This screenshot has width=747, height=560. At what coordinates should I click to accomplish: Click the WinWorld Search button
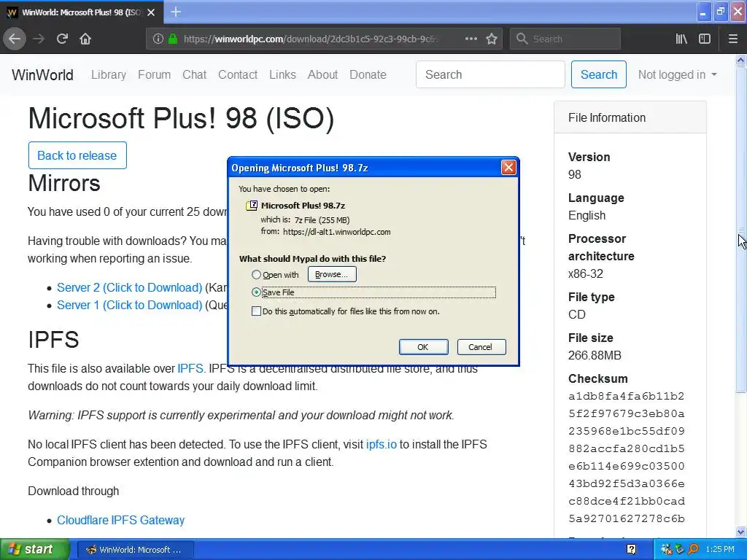[x=598, y=74]
